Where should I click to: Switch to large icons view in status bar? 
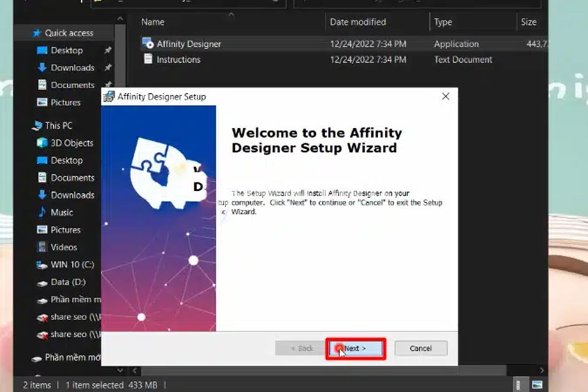pyautogui.click(x=537, y=385)
